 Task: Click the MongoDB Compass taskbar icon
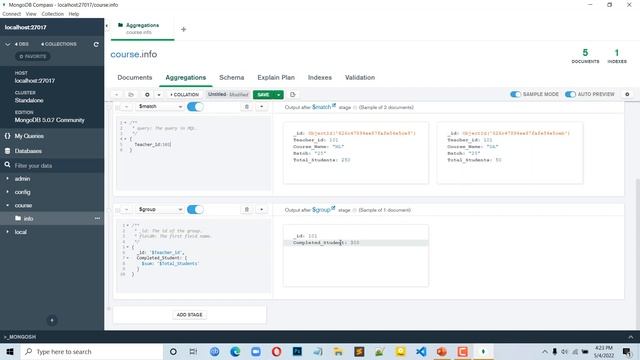tap(483, 351)
